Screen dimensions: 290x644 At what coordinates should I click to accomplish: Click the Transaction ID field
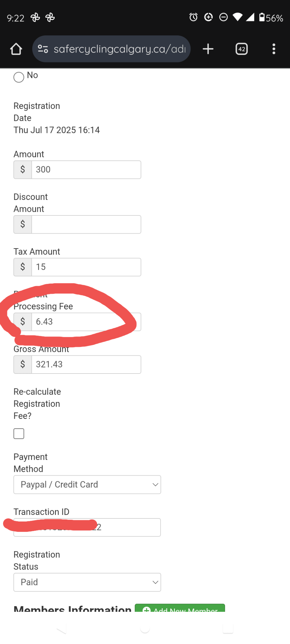tap(87, 527)
